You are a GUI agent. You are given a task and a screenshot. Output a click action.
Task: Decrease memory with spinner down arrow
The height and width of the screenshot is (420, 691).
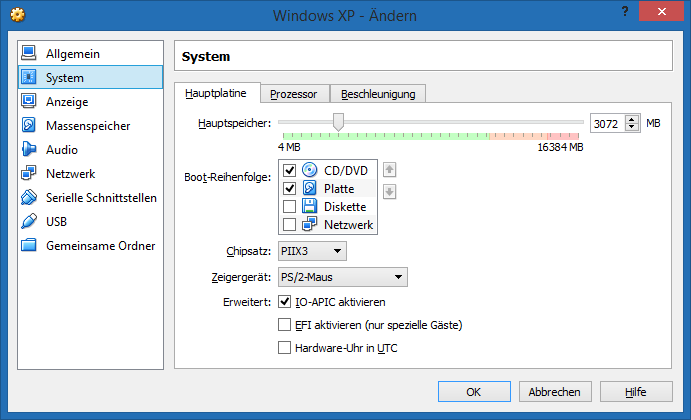(632, 127)
